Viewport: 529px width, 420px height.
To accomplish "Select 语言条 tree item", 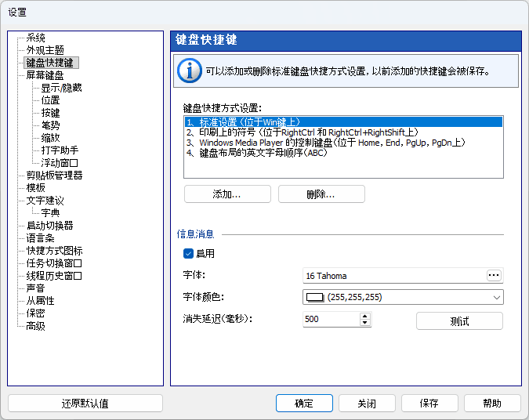I will click(x=41, y=238).
